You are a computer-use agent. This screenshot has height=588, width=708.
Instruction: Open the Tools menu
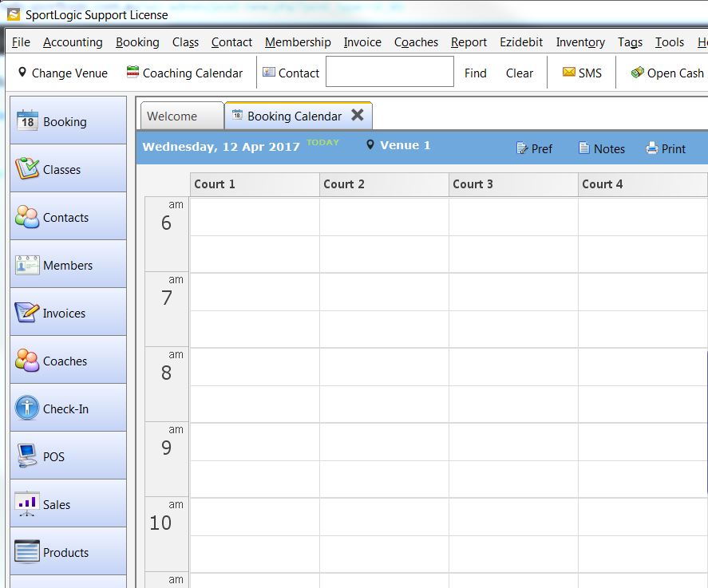pos(670,42)
